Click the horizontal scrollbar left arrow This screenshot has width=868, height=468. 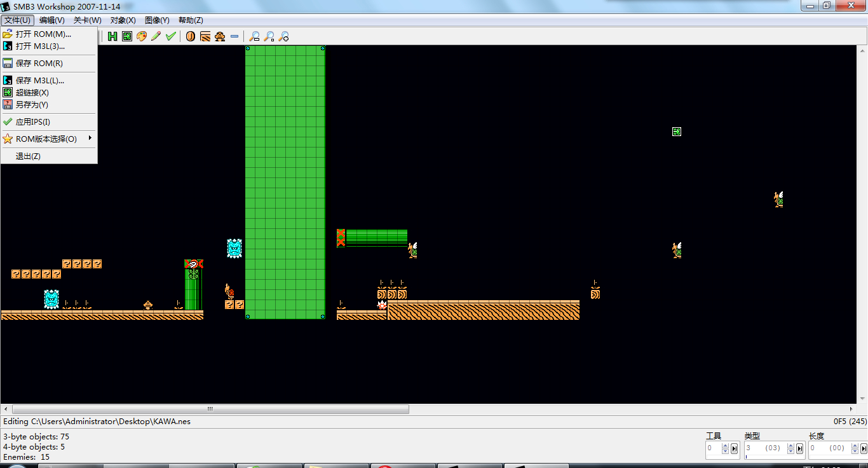[6, 409]
